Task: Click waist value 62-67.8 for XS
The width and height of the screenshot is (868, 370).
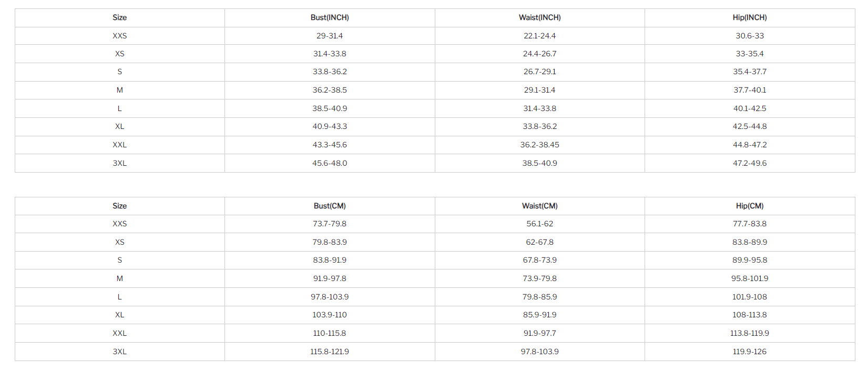Action: click(539, 242)
